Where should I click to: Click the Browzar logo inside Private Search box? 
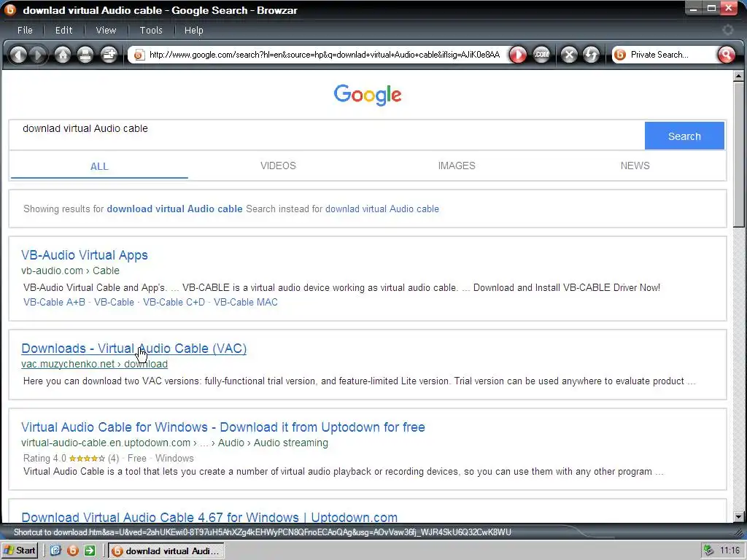pos(620,55)
